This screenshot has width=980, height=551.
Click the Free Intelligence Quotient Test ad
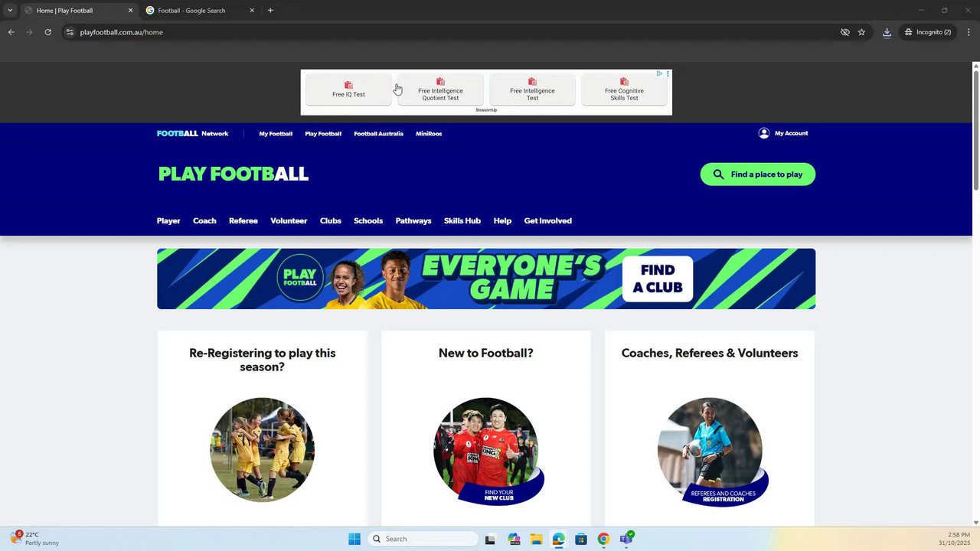440,90
